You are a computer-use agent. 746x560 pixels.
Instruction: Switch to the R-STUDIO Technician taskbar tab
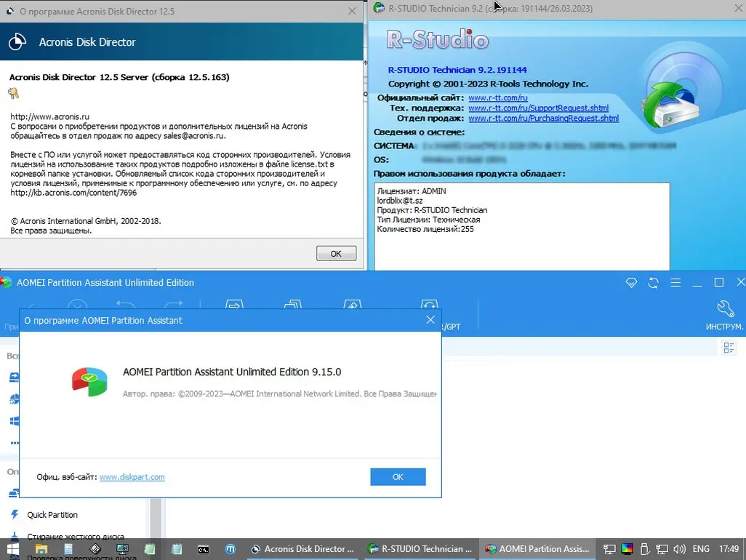click(420, 549)
